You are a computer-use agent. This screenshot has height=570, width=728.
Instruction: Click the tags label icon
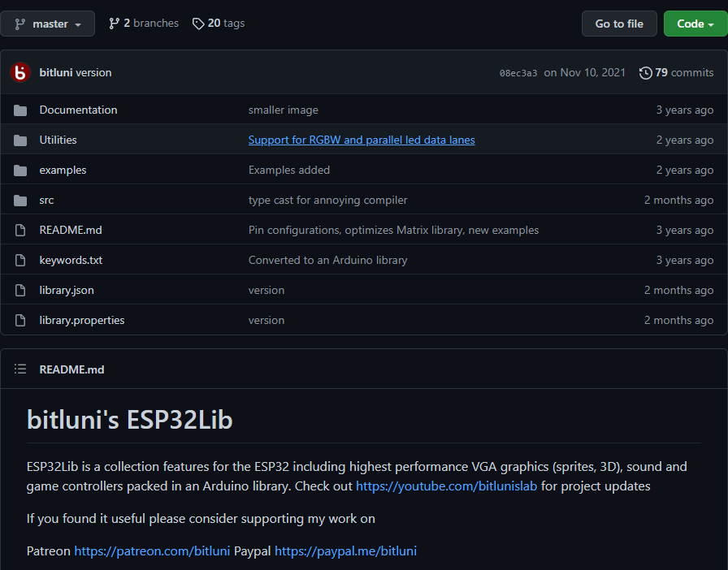198,24
